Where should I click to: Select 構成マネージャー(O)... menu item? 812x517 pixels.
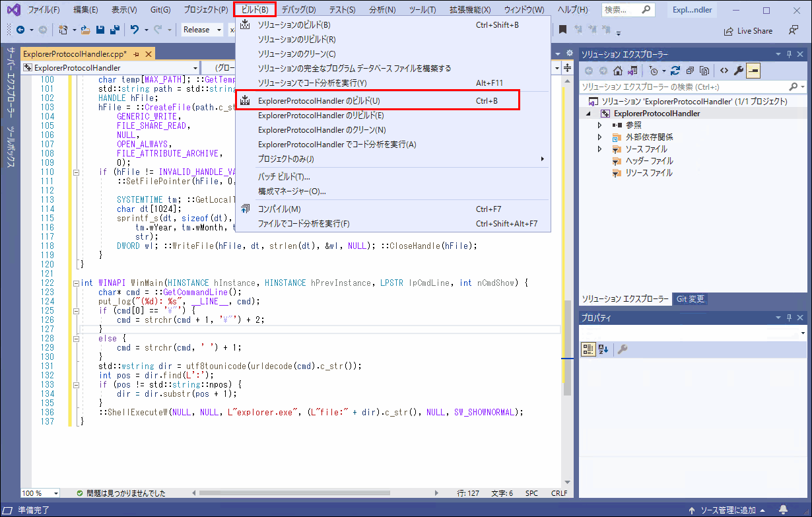[393, 191]
